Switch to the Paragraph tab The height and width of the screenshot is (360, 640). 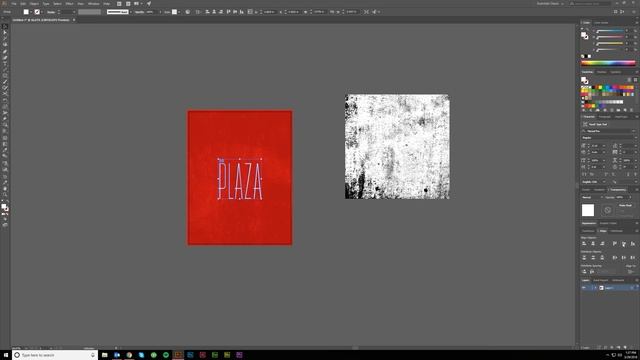click(604, 117)
